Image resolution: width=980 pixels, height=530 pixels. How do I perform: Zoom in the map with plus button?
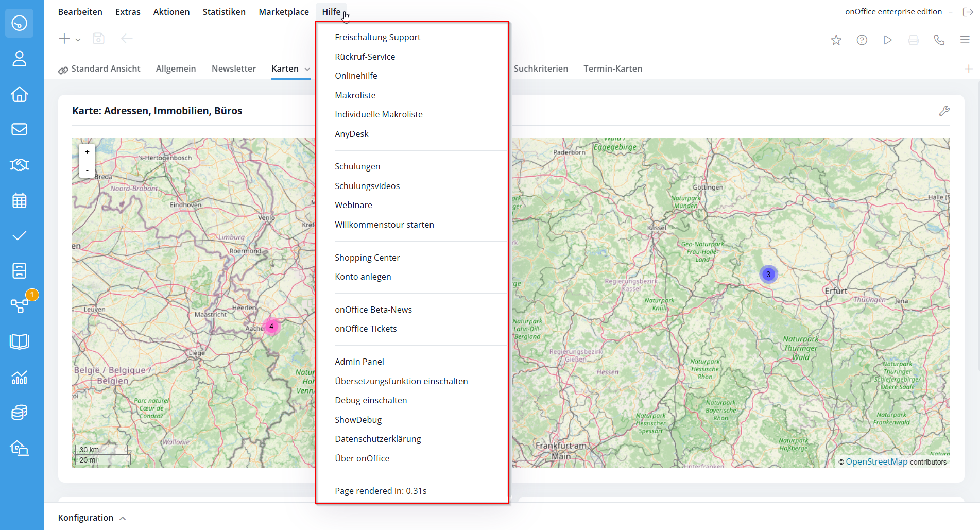click(87, 152)
